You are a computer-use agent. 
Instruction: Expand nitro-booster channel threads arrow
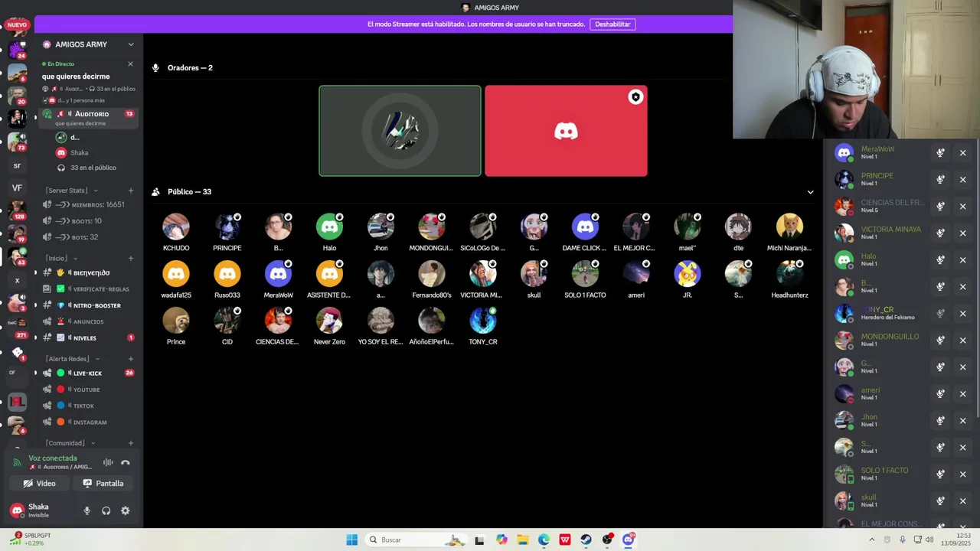(35, 305)
